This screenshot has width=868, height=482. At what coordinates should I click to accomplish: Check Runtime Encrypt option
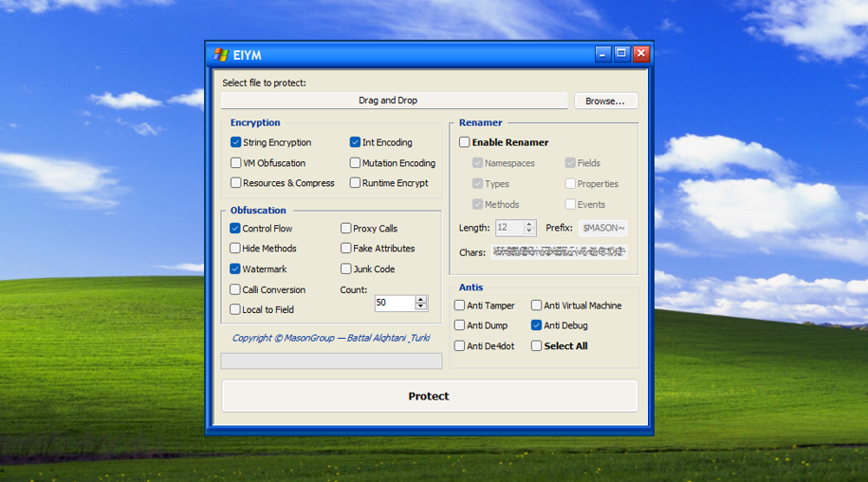(x=355, y=182)
